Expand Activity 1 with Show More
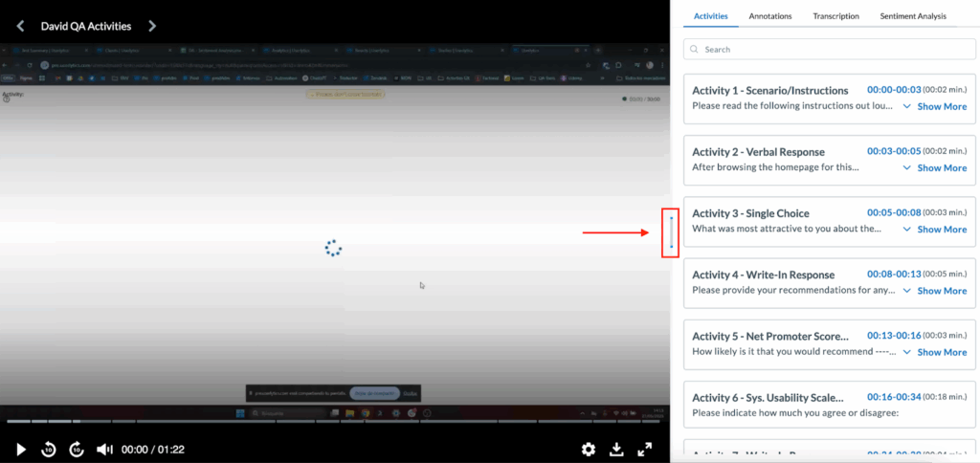The height and width of the screenshot is (463, 980). pyautogui.click(x=935, y=106)
